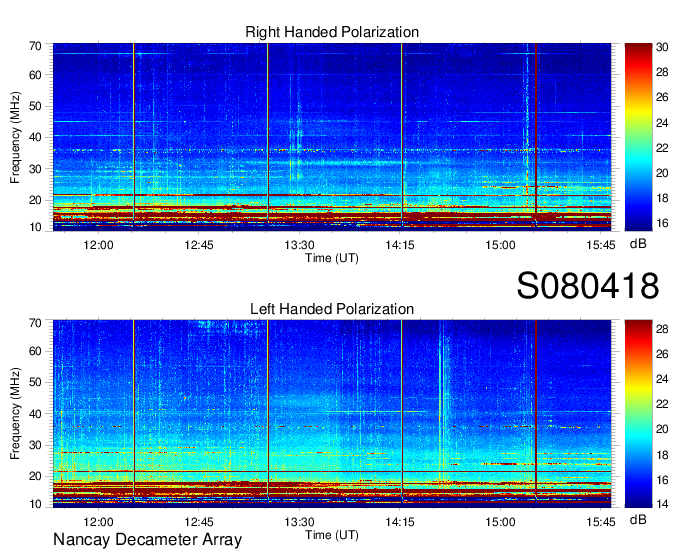
Task: Click the dark red vertical line in right-handed spectrogram
Action: [x=536, y=130]
